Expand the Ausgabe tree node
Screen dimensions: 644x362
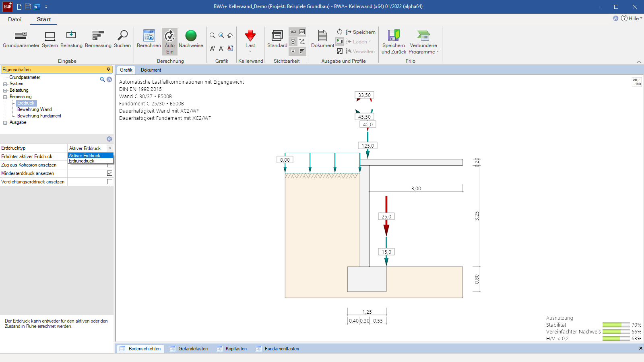pyautogui.click(x=5, y=123)
